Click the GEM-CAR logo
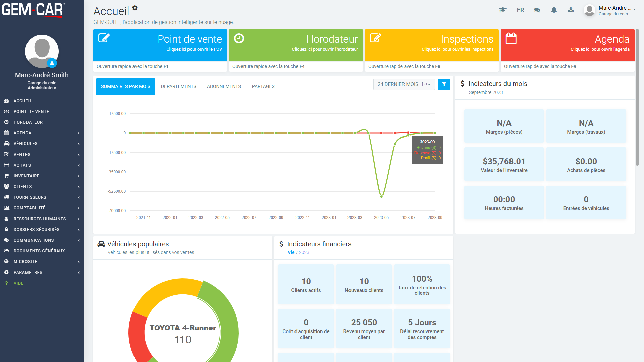644x362 pixels. tap(33, 10)
